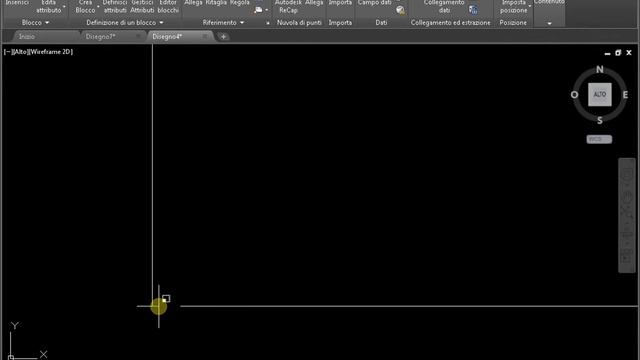Expand the Blocco panel
Screen dimensions: 640x360
point(35,23)
